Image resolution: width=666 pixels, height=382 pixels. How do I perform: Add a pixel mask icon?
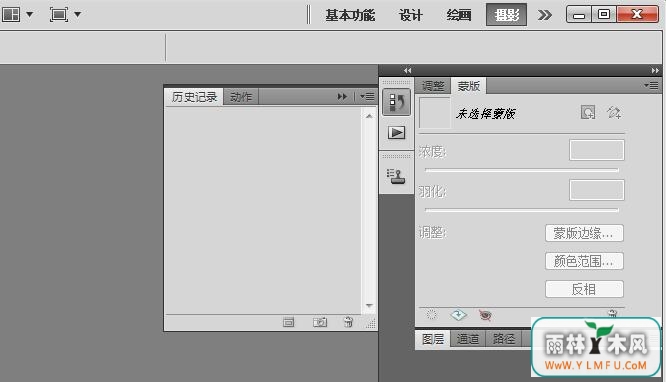[x=588, y=113]
